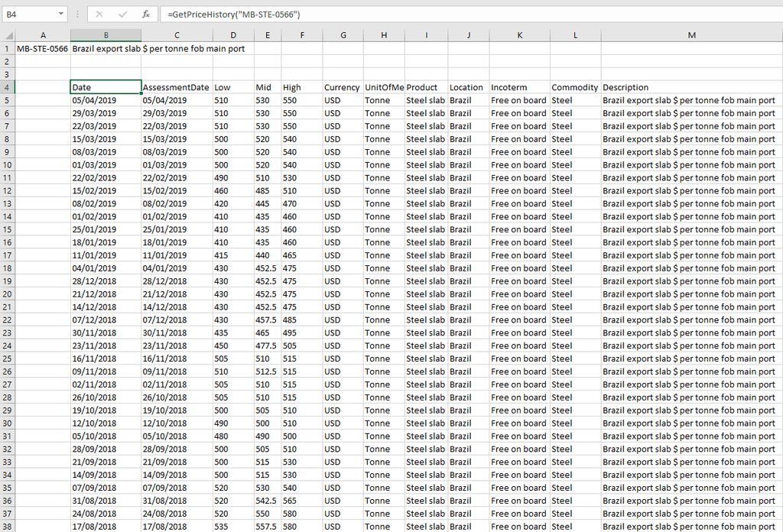
Task: Select the Currency header cell
Action: (342, 87)
